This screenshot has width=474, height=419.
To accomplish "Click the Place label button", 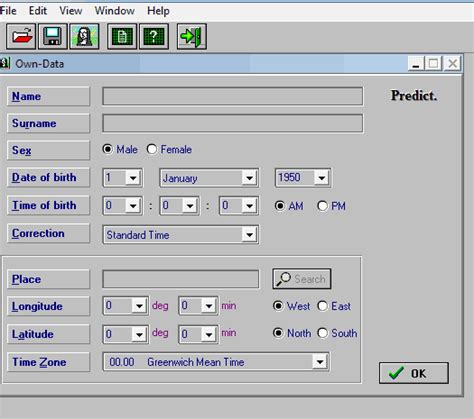I will click(x=49, y=279).
